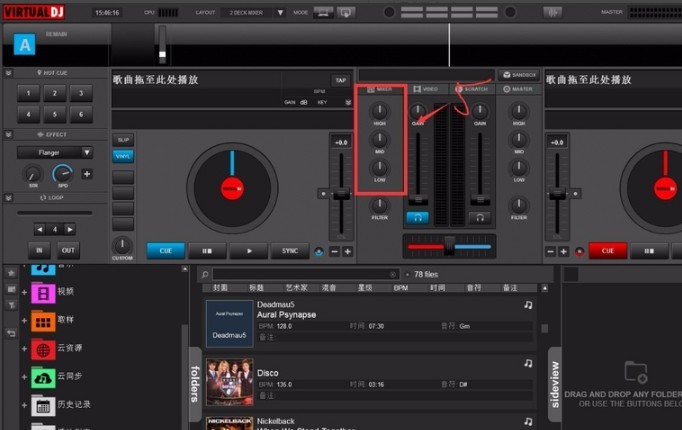Expand left deck info panel chevron
Viewport: 682px width, 430px height.
coord(348,103)
